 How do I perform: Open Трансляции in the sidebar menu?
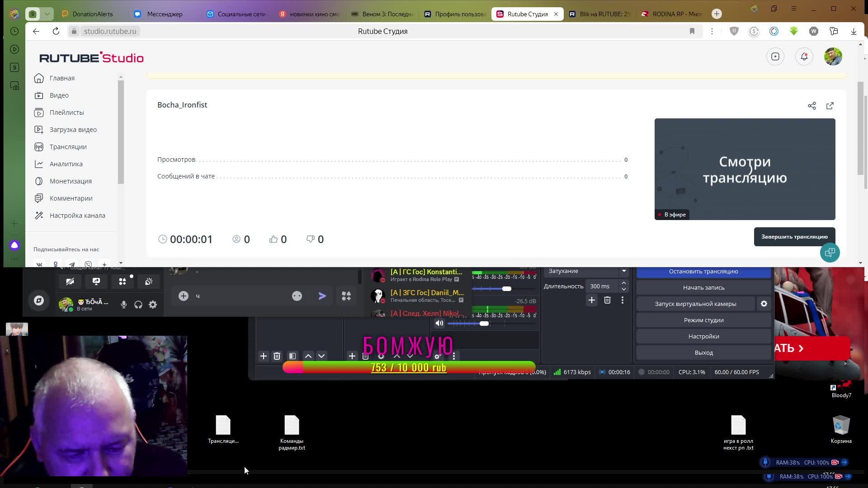[68, 147]
